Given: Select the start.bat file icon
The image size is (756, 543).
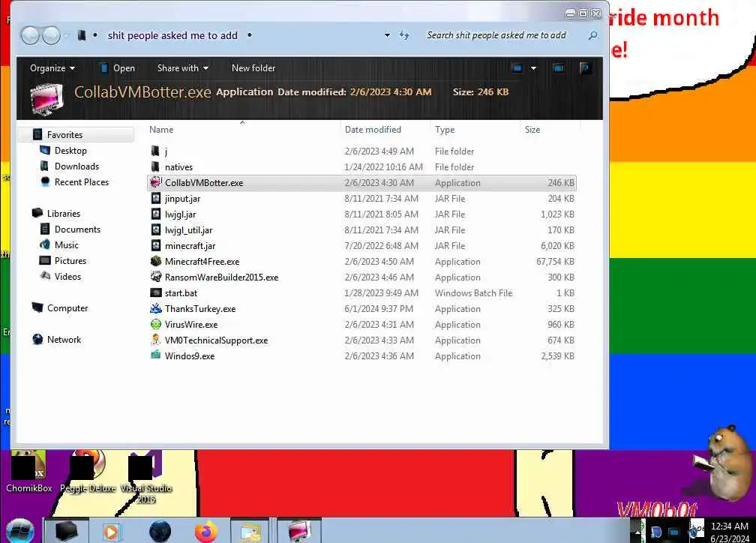Looking at the screenshot, I should (x=155, y=292).
